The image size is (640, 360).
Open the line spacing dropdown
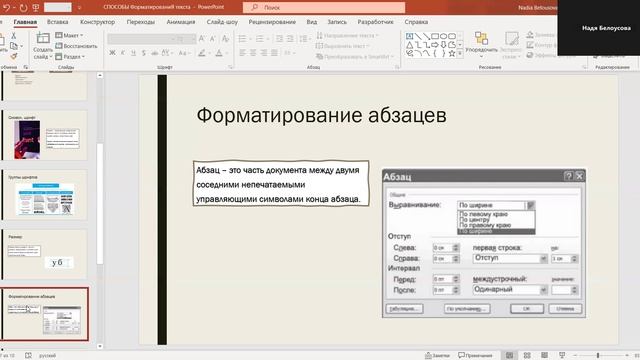pyautogui.click(x=304, y=39)
